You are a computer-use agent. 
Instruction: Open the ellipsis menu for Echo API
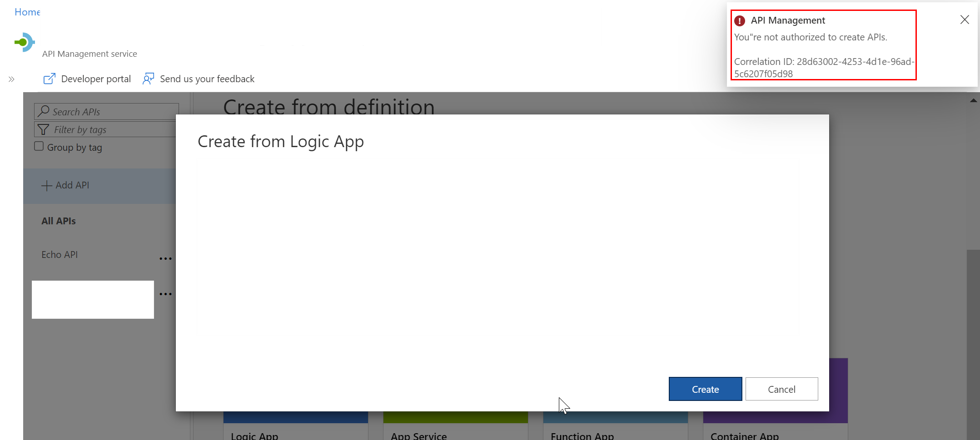(x=165, y=258)
